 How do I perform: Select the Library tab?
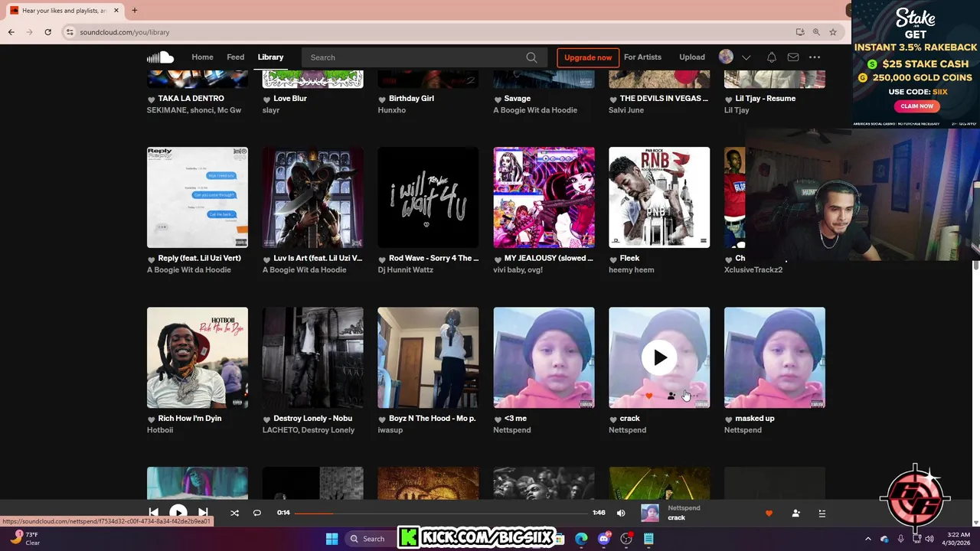270,57
